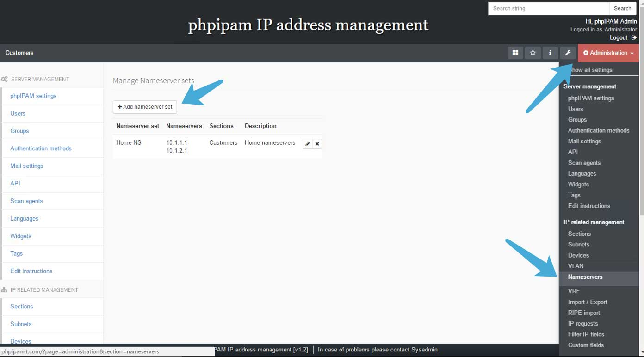Select Tags in Administration menu

point(574,195)
